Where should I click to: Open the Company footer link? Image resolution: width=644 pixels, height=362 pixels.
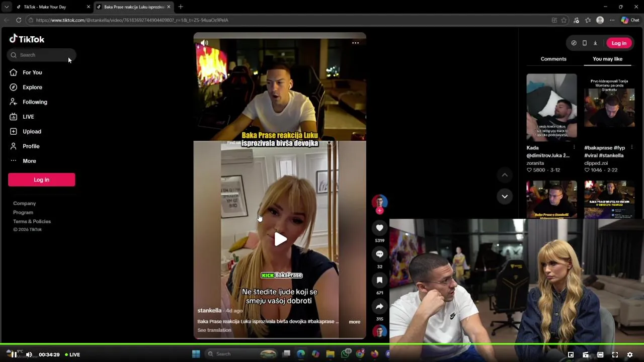[x=24, y=203]
